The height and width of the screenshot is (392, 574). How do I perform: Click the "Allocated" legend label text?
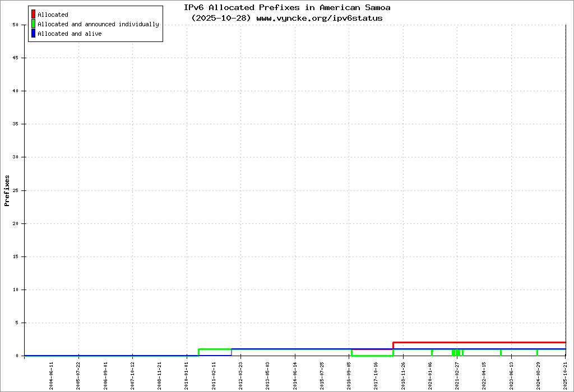[x=53, y=15]
